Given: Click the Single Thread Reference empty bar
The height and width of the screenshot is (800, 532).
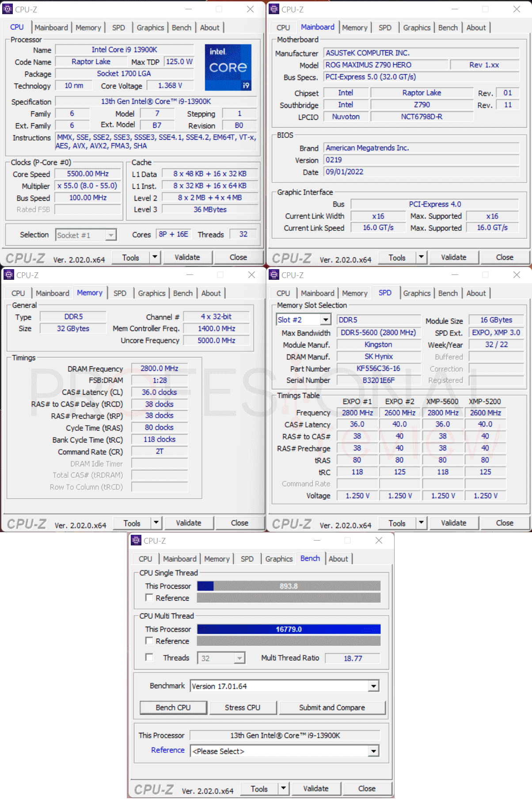Looking at the screenshot, I should pos(289,598).
